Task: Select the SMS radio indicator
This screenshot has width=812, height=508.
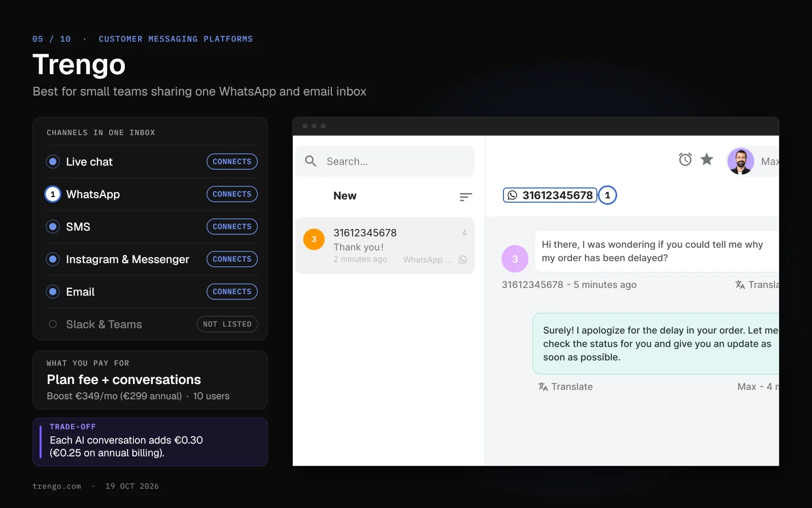Action: [x=53, y=227]
